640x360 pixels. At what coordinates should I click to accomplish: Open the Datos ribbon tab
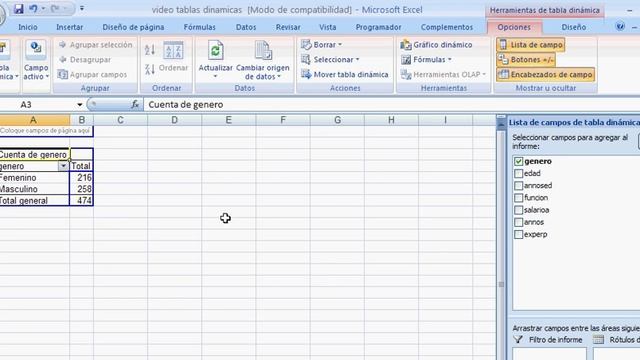[246, 27]
